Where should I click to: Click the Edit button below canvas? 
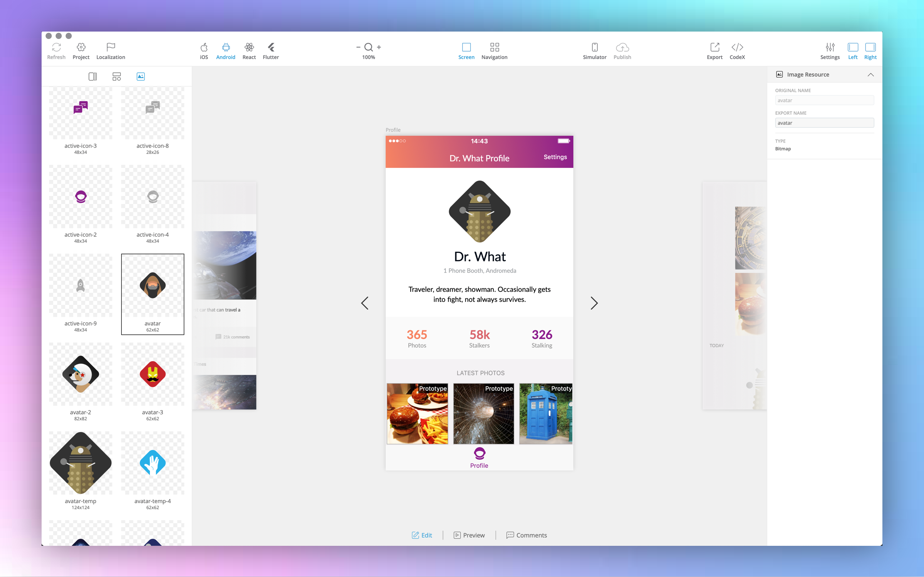(x=422, y=535)
